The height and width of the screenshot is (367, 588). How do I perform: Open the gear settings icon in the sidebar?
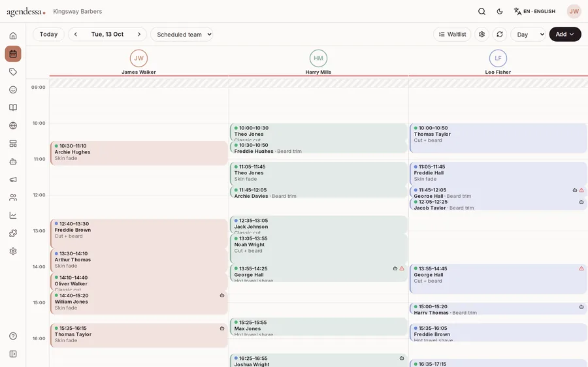13,251
